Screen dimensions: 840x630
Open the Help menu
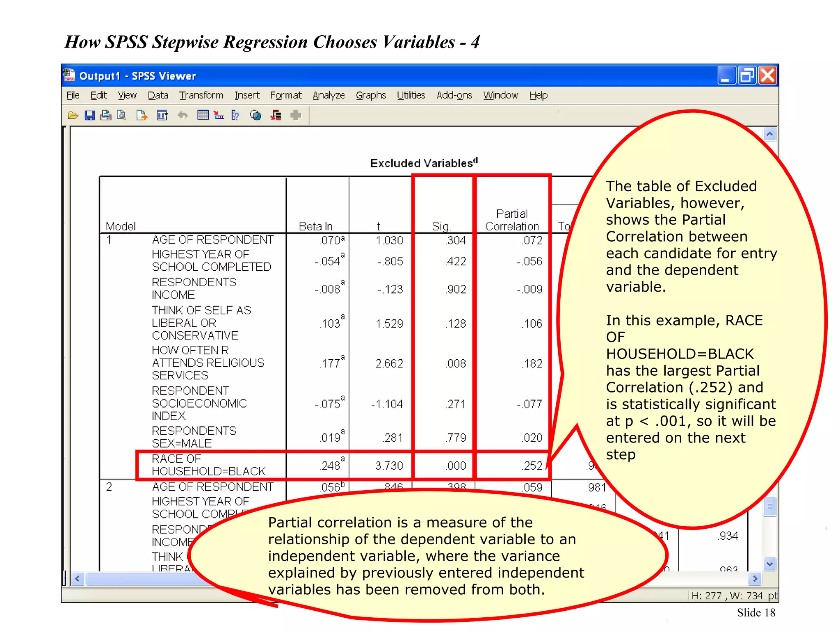pyautogui.click(x=538, y=95)
